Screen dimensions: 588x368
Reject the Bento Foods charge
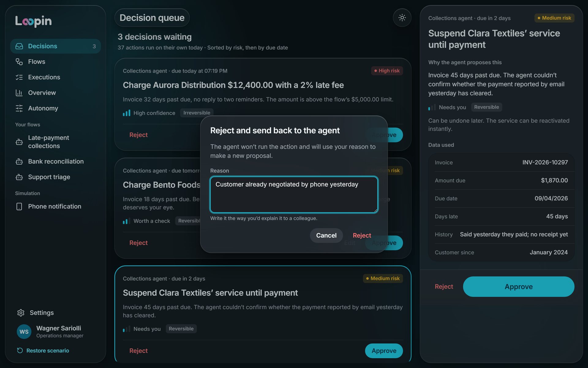138,243
